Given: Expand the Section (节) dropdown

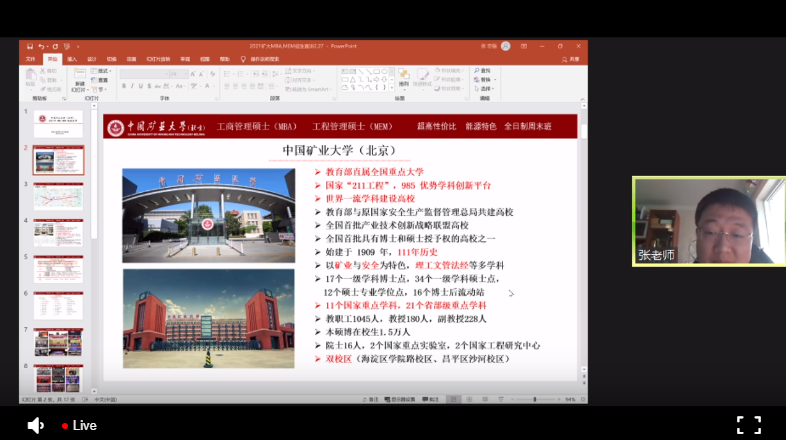Looking at the screenshot, I should point(101,89).
